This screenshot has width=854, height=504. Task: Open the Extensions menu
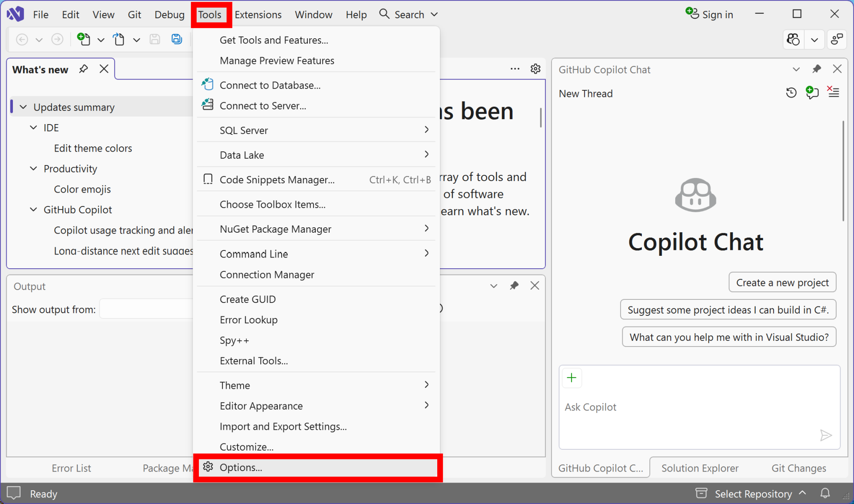258,14
